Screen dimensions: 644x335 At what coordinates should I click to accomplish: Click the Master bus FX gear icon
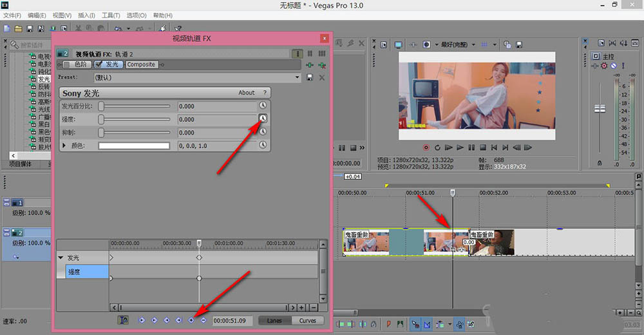pyautogui.click(x=604, y=66)
